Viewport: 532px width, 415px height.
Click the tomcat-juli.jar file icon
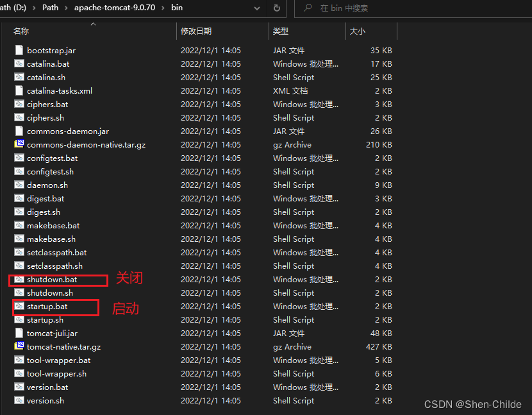coord(19,333)
